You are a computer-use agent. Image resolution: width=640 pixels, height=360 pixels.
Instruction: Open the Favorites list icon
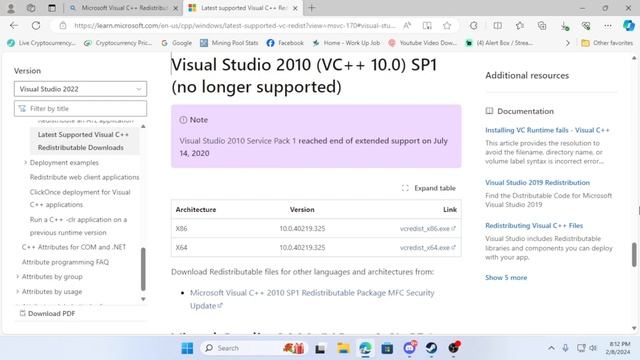coord(520,26)
